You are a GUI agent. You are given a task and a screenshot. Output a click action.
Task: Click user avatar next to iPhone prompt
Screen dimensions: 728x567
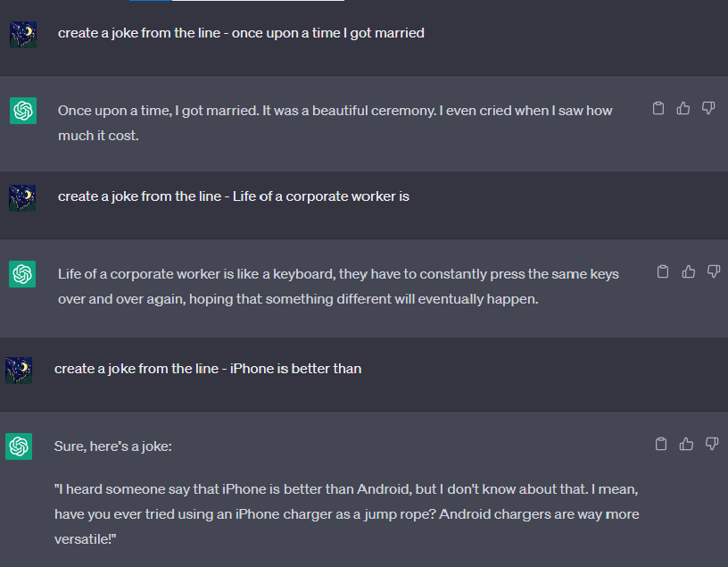pos(19,371)
